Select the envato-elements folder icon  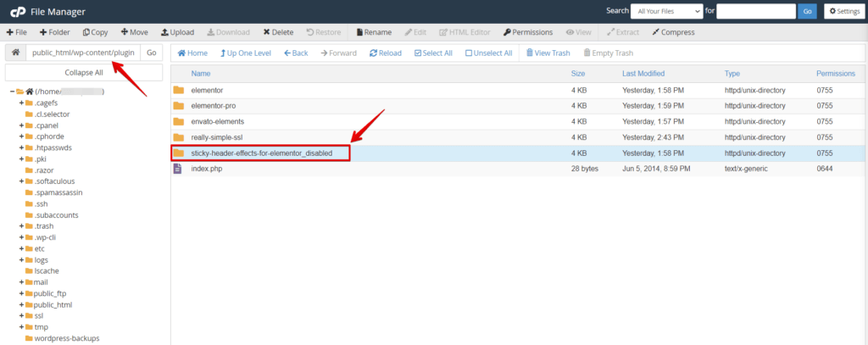(178, 121)
